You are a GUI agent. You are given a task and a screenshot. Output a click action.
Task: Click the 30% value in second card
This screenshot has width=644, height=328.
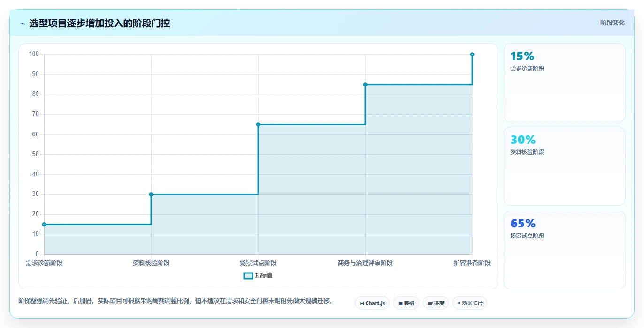tap(523, 140)
